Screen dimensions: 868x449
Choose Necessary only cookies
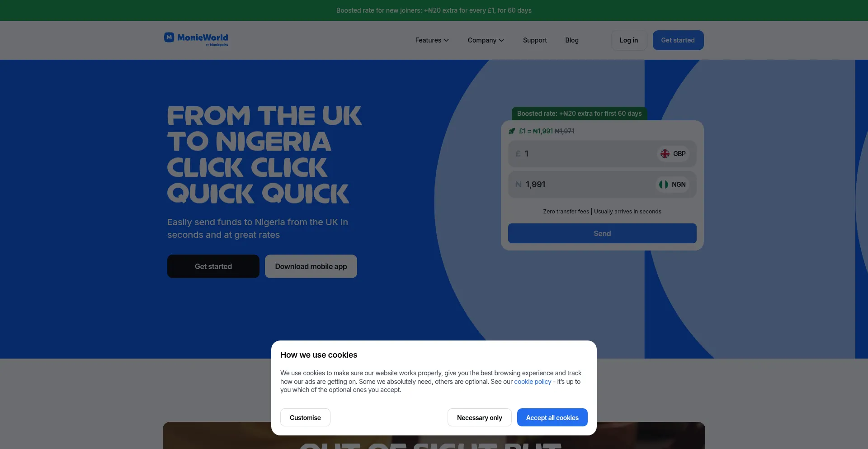point(480,417)
